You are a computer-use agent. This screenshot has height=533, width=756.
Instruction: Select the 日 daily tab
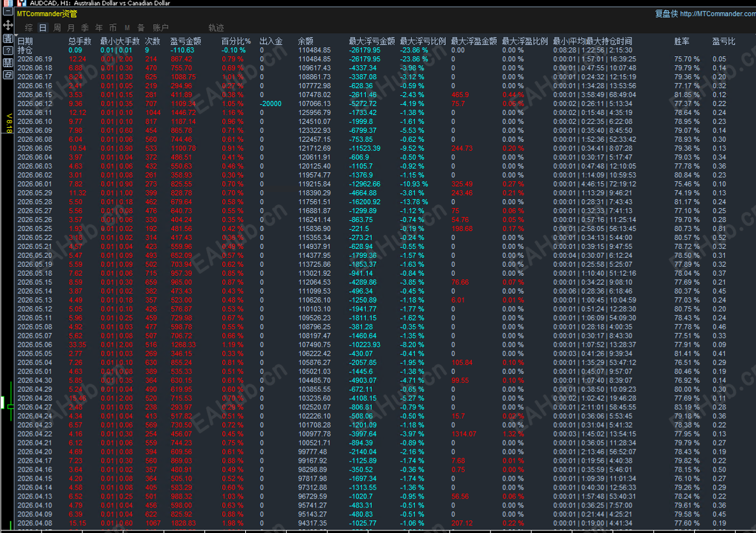click(x=43, y=28)
